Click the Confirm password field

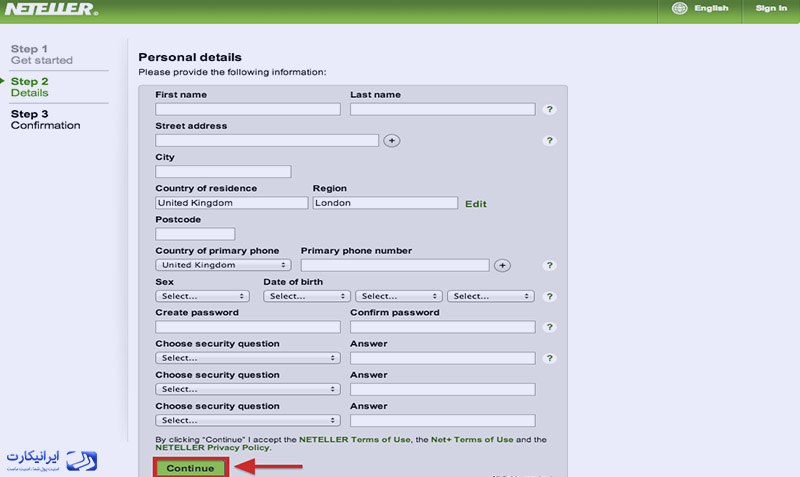tap(443, 327)
